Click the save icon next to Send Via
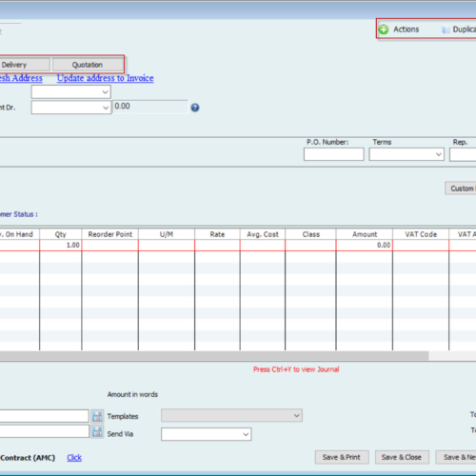The width and height of the screenshot is (476, 476). [x=97, y=432]
